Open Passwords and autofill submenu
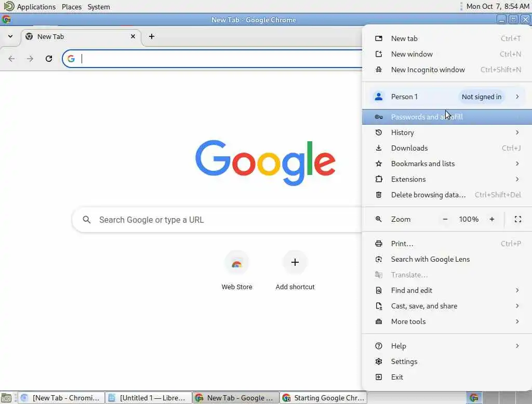This screenshot has height=404, width=532. tap(447, 117)
